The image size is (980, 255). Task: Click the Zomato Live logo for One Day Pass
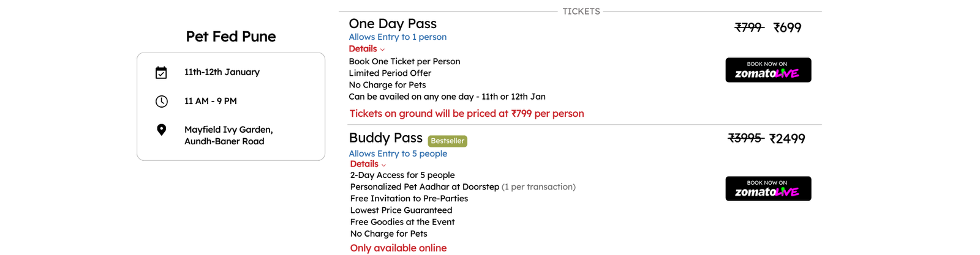pos(768,70)
